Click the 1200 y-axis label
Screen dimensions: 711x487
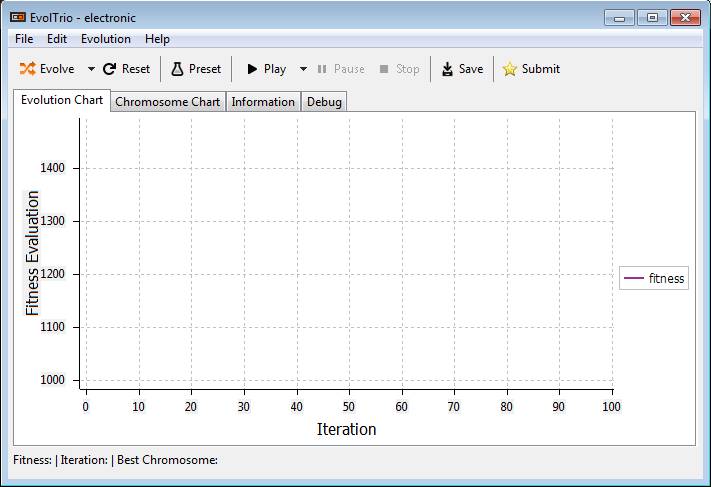pyautogui.click(x=52, y=274)
